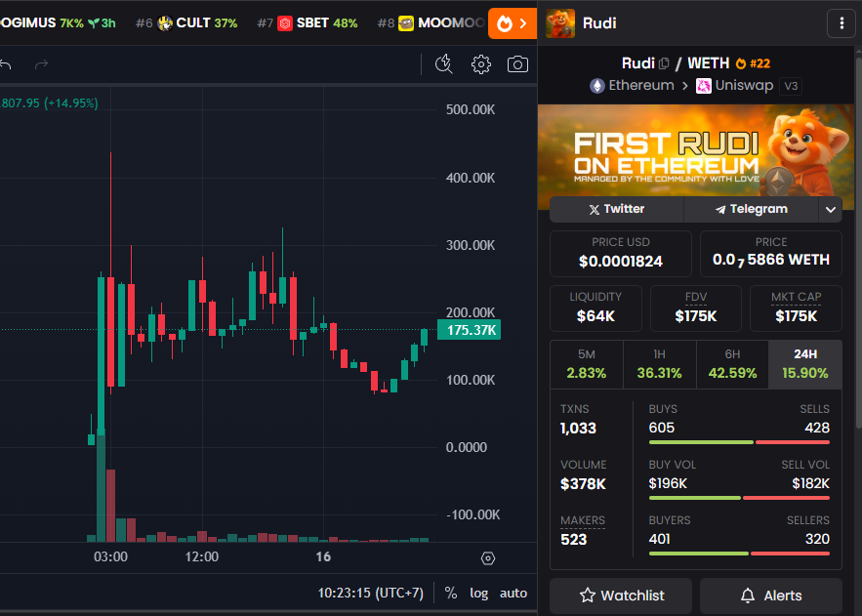
Task: Click the MAKERS 523 value
Action: click(x=573, y=540)
